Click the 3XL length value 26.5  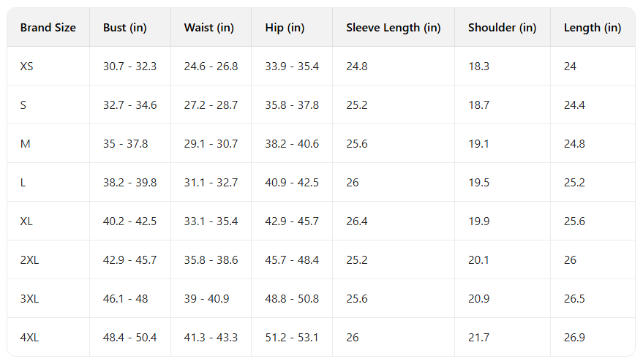[x=574, y=299]
